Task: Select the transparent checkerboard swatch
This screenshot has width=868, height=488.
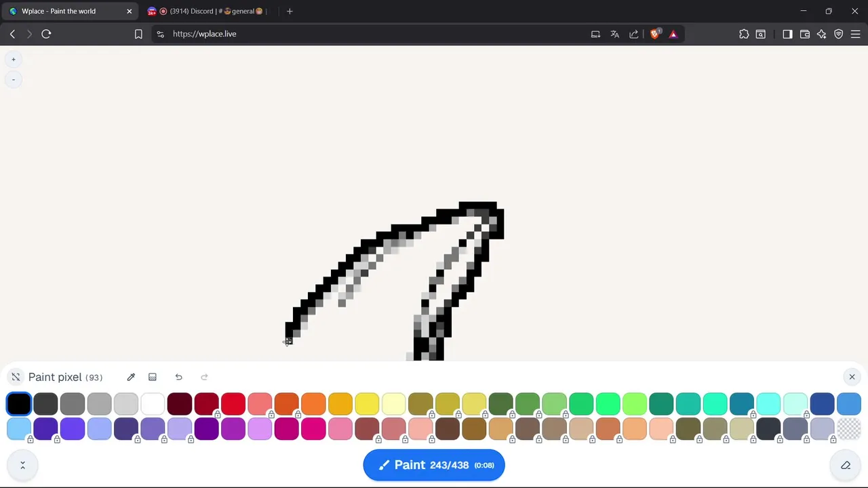Action: tap(849, 429)
